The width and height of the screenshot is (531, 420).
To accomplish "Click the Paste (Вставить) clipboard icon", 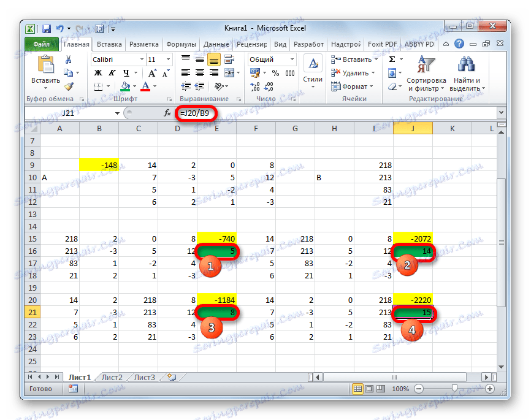I will pyautogui.click(x=46, y=64).
